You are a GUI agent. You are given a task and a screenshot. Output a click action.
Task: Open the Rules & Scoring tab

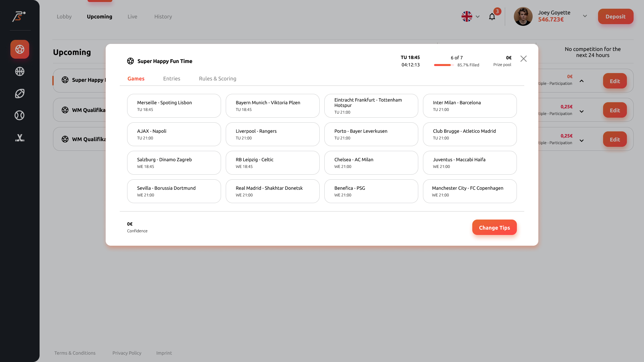click(217, 78)
